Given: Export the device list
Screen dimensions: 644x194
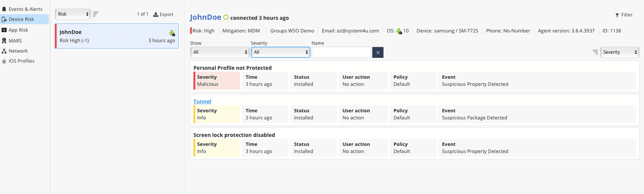Looking at the screenshot, I should pyautogui.click(x=163, y=14).
